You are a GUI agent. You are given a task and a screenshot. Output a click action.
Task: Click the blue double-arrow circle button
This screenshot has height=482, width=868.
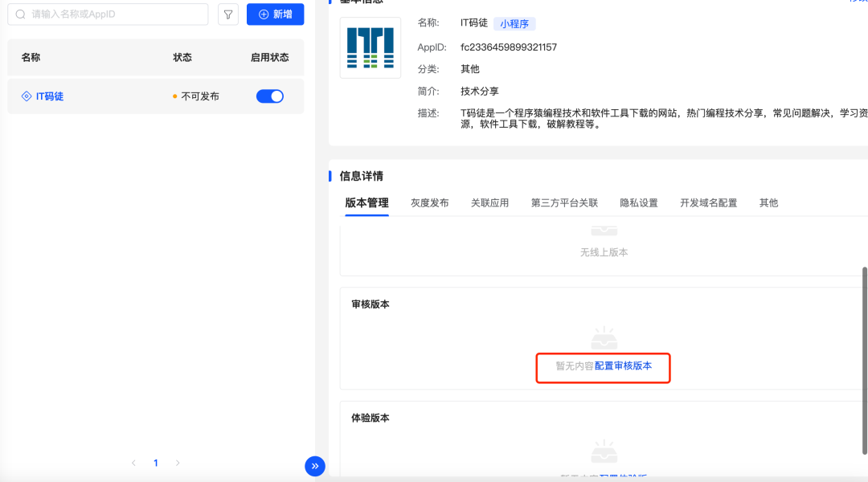[x=315, y=466]
